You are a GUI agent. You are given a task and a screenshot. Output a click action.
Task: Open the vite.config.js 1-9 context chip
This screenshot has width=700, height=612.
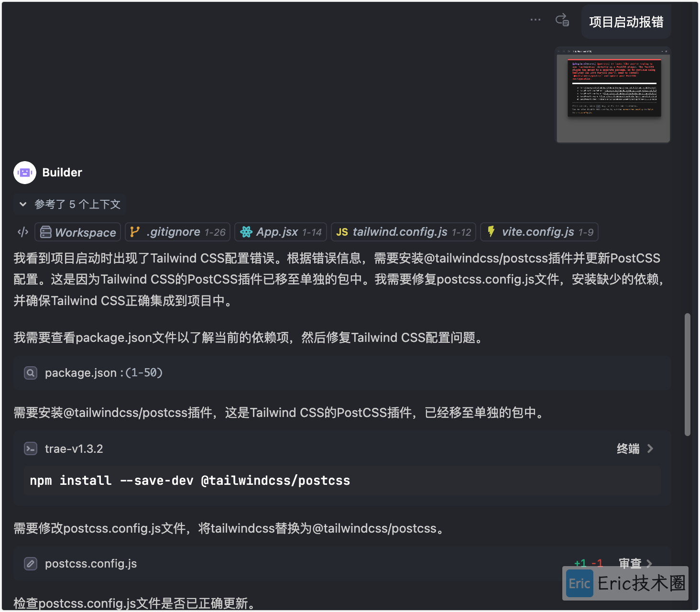[539, 232]
